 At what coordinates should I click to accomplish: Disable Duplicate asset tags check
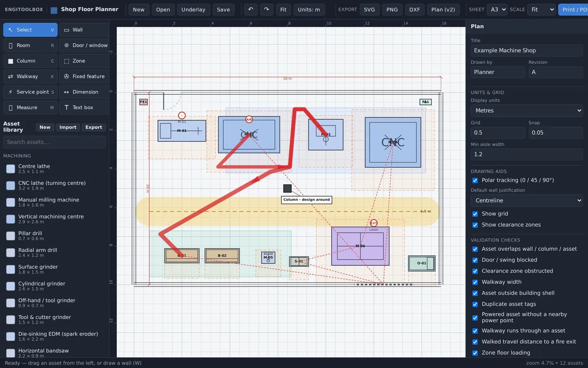pos(475,304)
